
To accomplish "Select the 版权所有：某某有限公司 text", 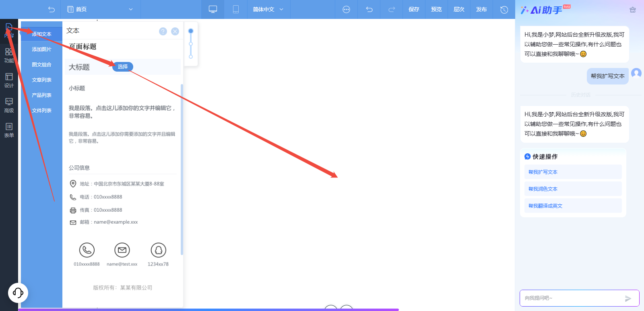I will tap(123, 288).
